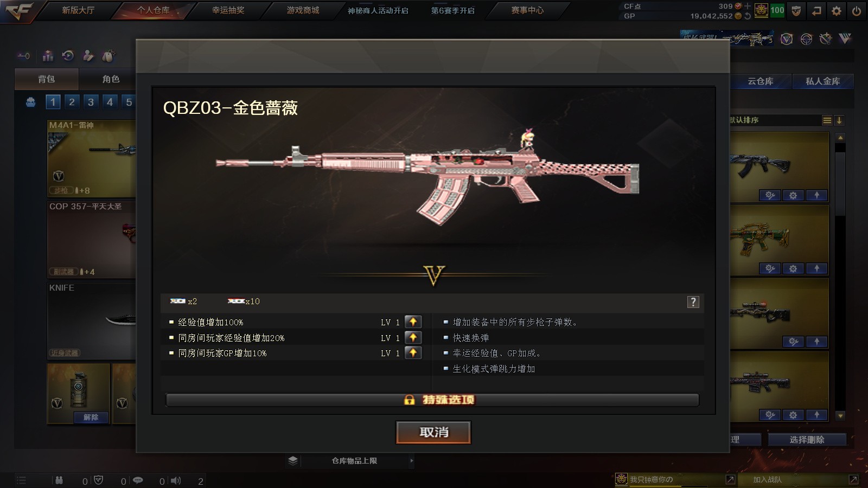Refresh GP balance with circular arrow
Image resolution: width=868 pixels, height=488 pixels.
click(748, 16)
